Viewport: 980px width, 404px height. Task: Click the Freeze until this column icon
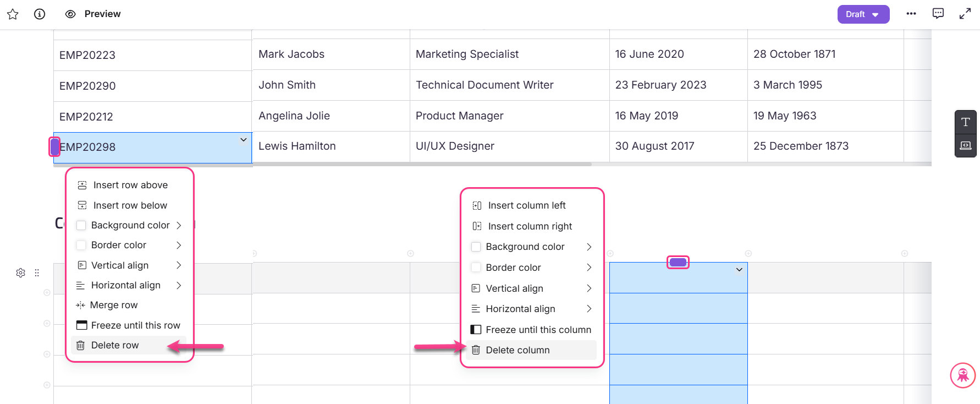point(476,330)
